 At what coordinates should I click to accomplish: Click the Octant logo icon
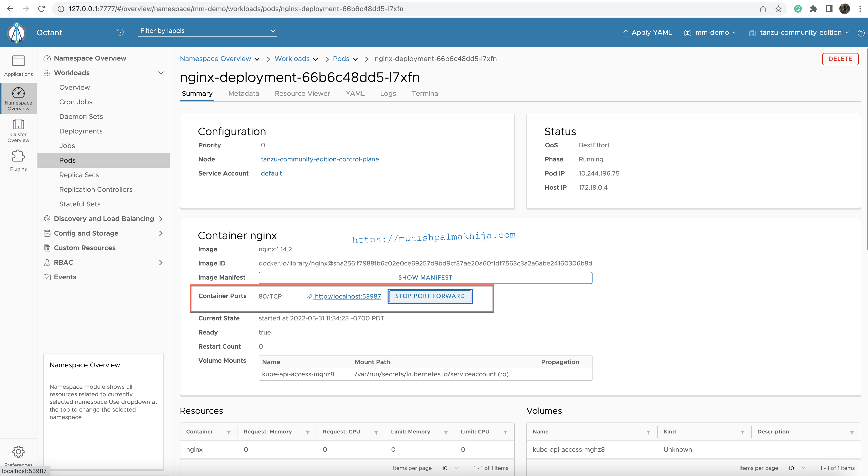[17, 33]
